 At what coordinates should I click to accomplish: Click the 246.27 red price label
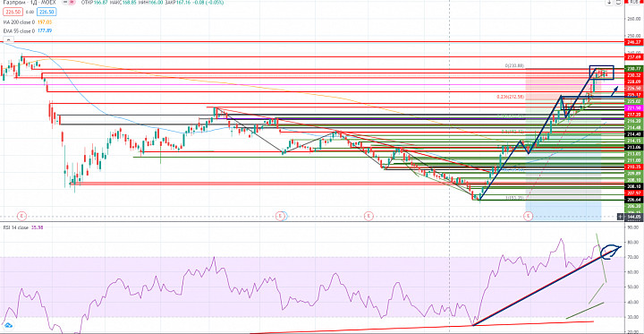(633, 42)
